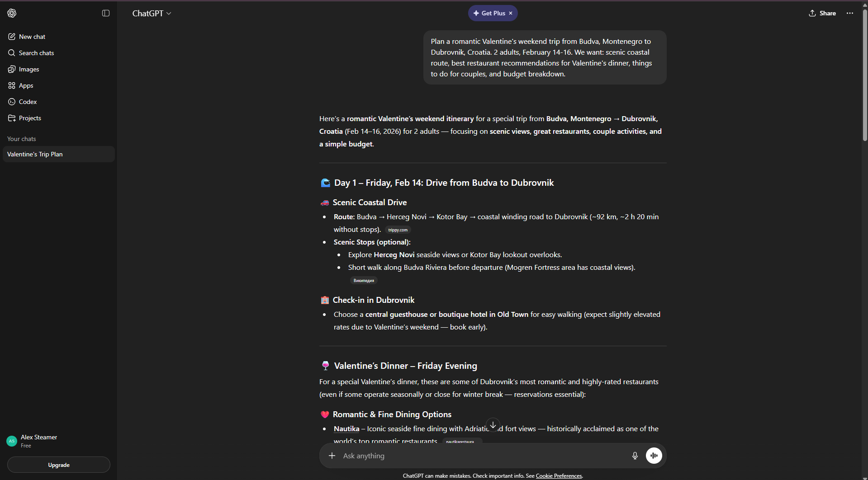This screenshot has height=480, width=868.
Task: Start a New chat
Action: (32, 37)
